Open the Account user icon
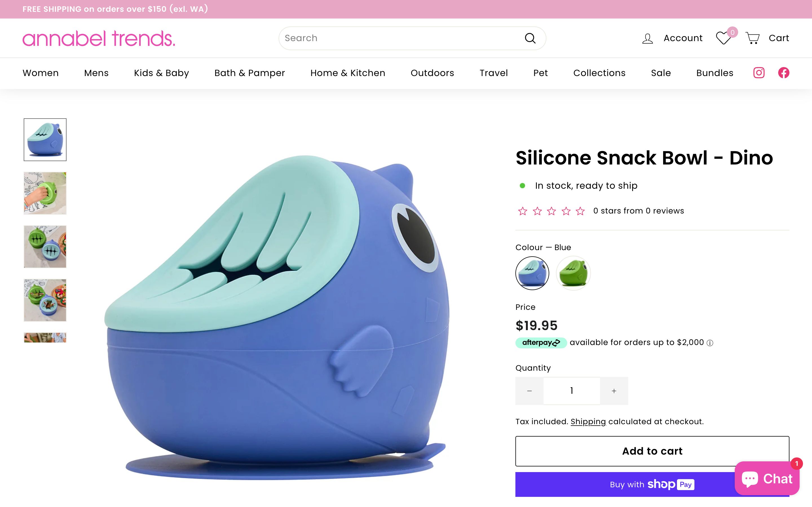812x507 pixels. [647, 38]
